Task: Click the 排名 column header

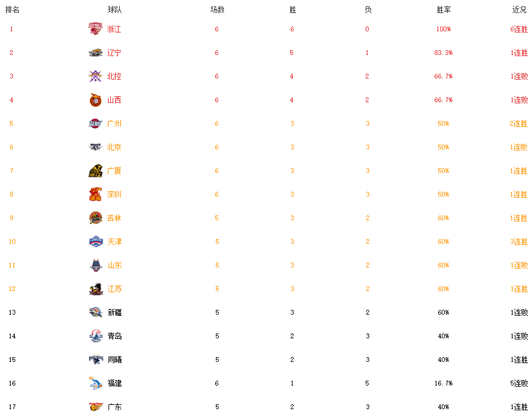Action: pyautogui.click(x=12, y=10)
